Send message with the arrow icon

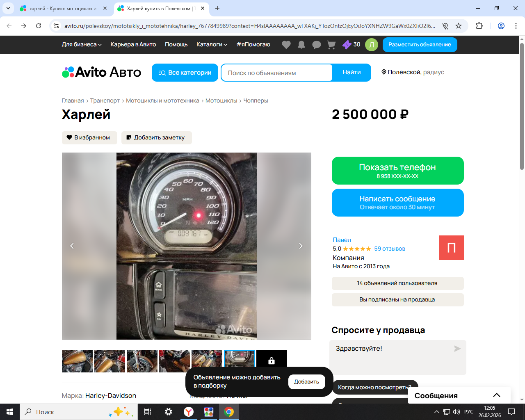pos(457,349)
